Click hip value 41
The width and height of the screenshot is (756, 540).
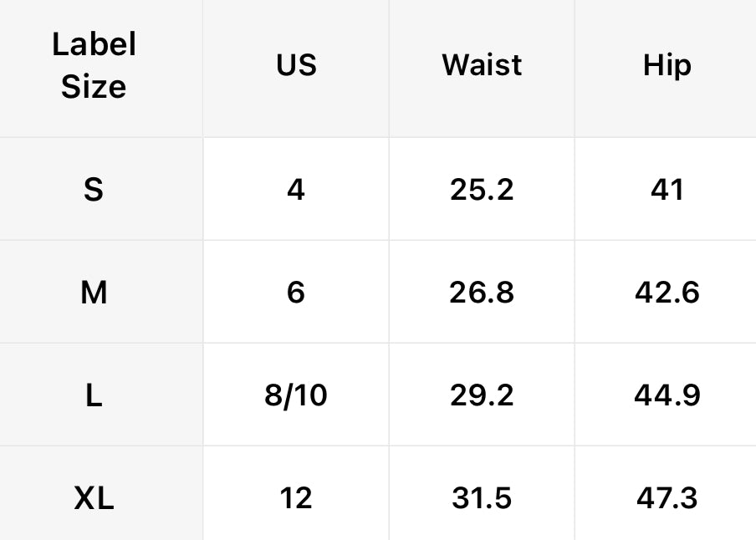point(667,190)
